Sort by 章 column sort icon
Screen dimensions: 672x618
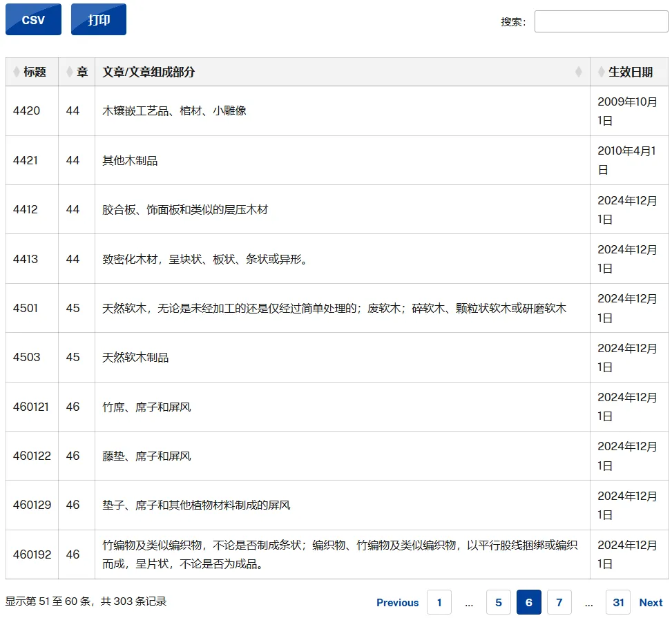69,72
